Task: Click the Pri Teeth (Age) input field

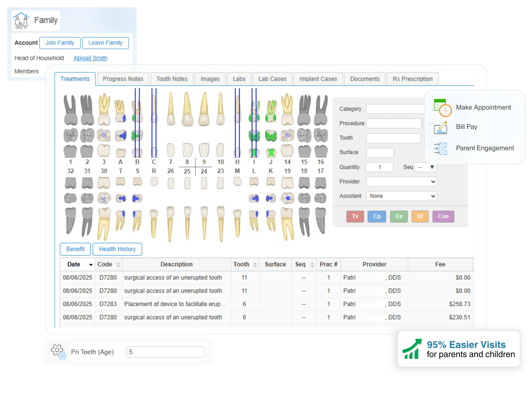Action: pyautogui.click(x=166, y=352)
